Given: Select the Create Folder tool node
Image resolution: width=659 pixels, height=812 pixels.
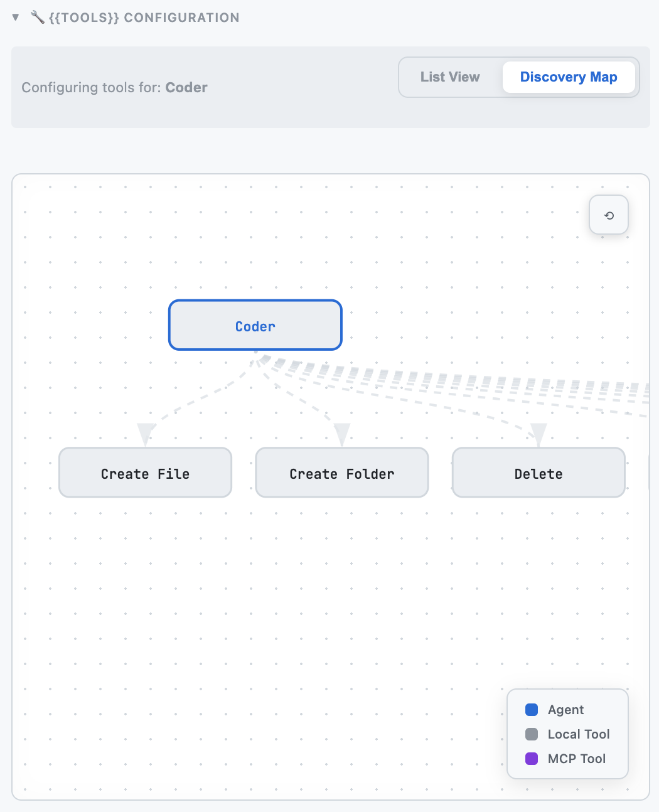Looking at the screenshot, I should click(x=341, y=473).
